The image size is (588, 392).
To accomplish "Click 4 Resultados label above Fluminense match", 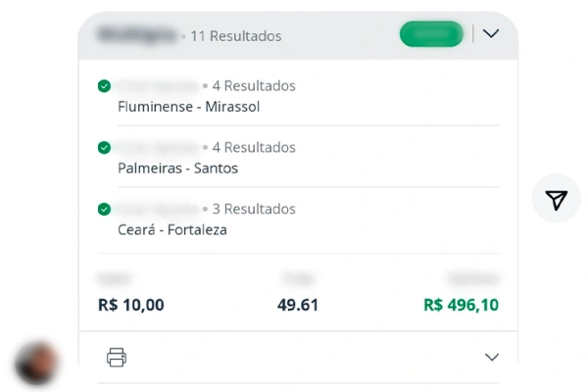I will pyautogui.click(x=254, y=86).
